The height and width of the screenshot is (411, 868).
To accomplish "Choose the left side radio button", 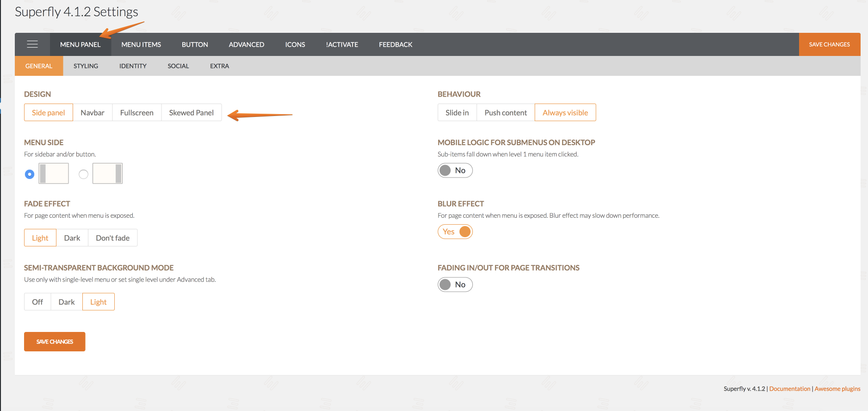I will click(x=30, y=174).
